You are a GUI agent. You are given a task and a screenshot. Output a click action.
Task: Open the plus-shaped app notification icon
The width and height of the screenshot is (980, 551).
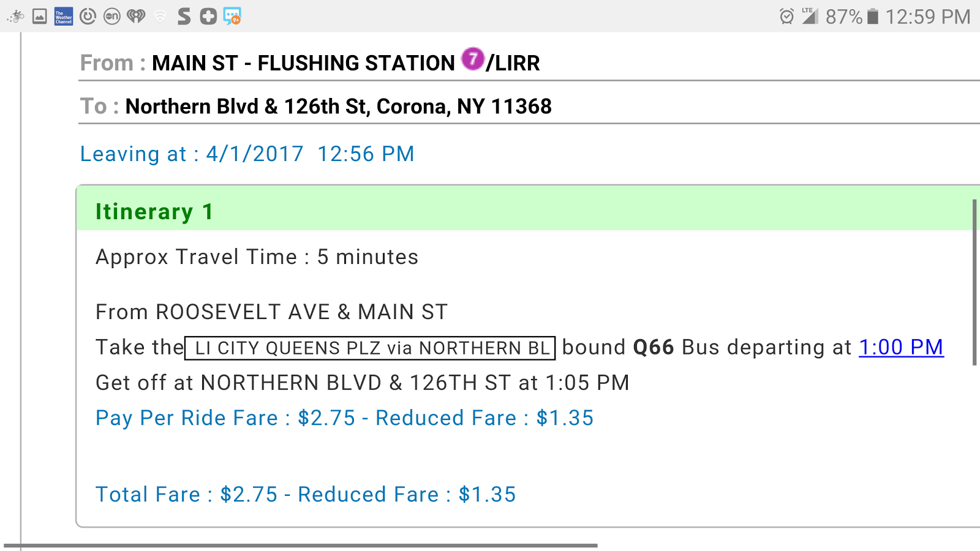208,17
